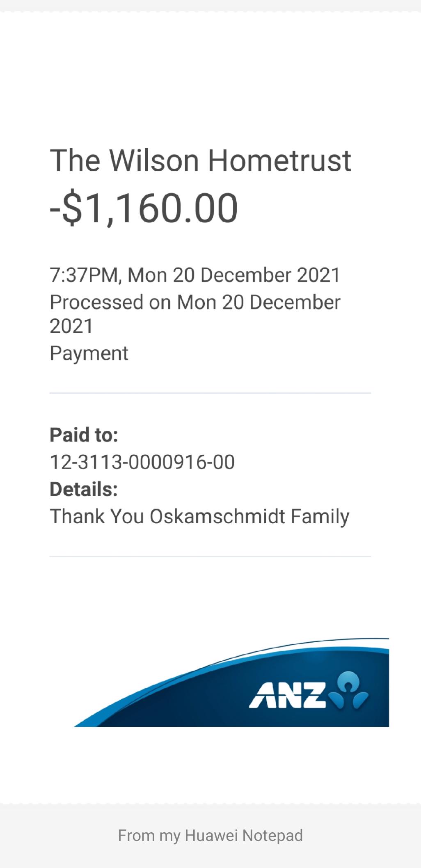Click the Processed on Mon 20 December line

[195, 302]
